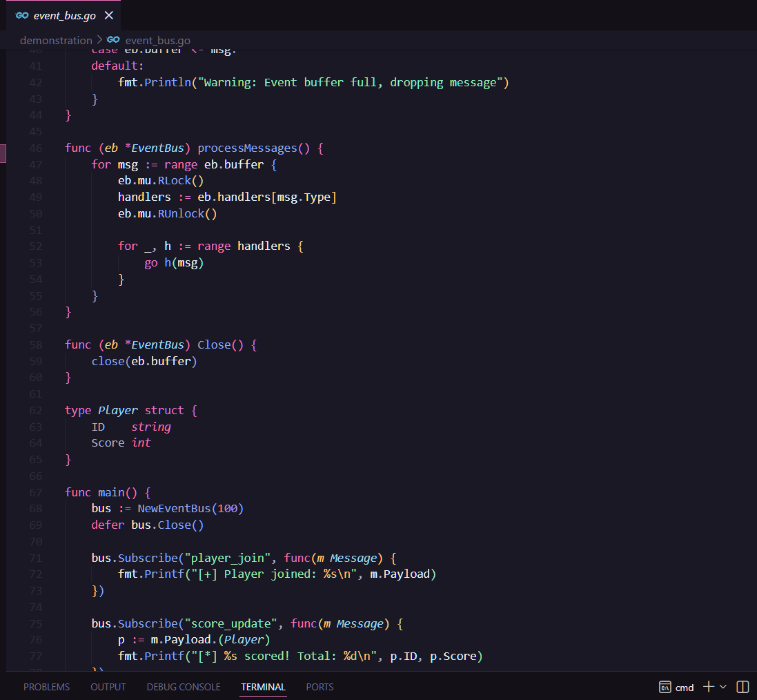Viewport: 757px width, 700px height.
Task: Click handlers variable on line 49
Action: 144,197
